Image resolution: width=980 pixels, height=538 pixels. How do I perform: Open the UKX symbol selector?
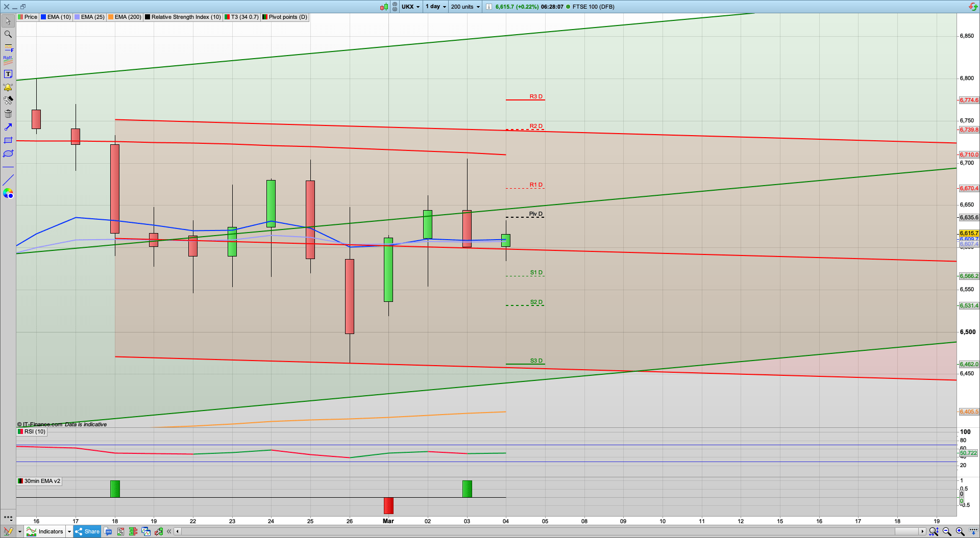410,7
